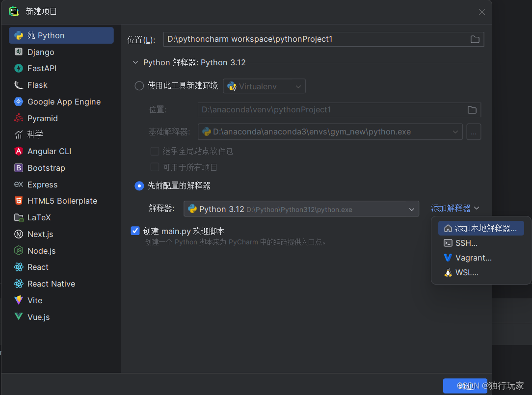
Task: Click the Flask project icon
Action: point(19,85)
